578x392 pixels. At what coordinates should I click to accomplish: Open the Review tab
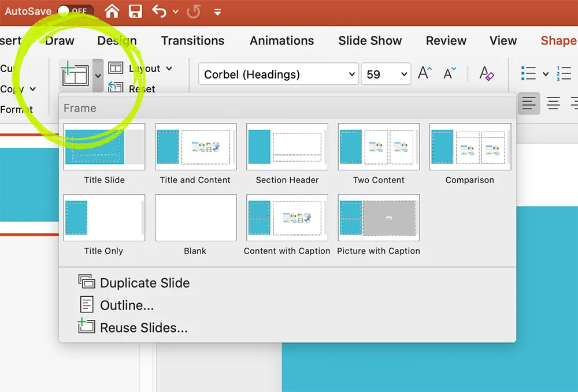pyautogui.click(x=446, y=40)
